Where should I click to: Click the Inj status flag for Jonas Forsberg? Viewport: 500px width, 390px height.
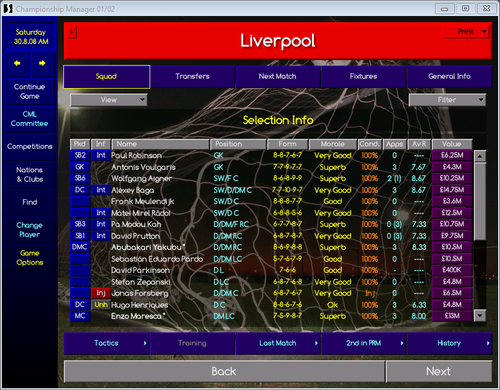coord(101,293)
